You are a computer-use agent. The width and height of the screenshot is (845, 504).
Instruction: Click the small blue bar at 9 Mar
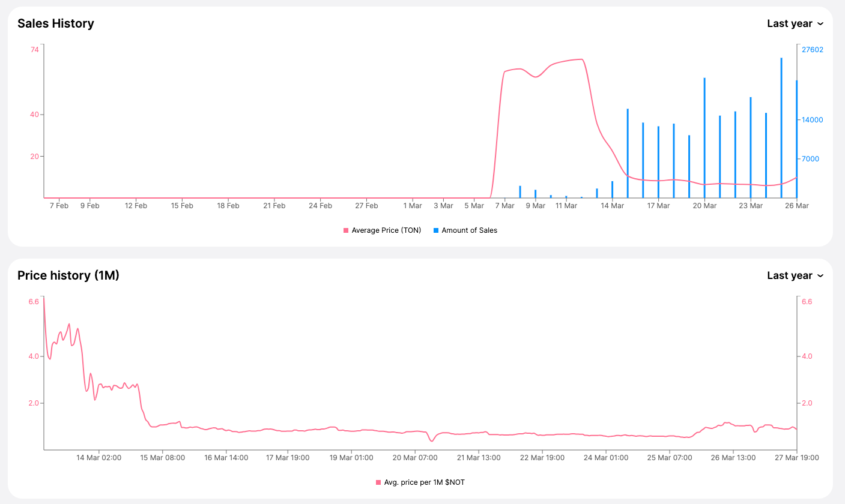536,194
